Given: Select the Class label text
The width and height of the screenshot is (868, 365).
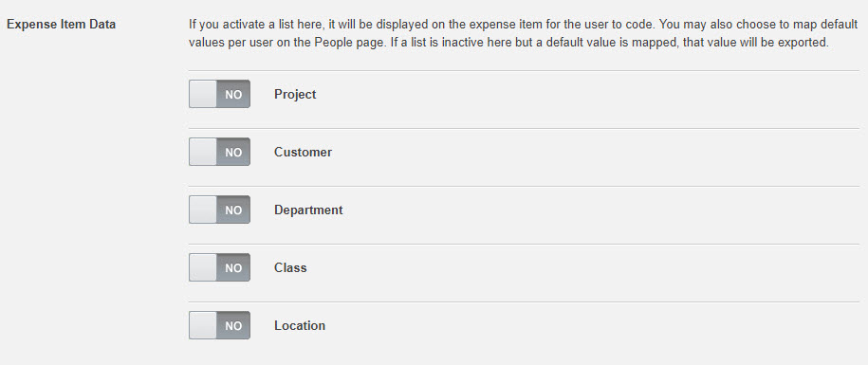Looking at the screenshot, I should (290, 267).
